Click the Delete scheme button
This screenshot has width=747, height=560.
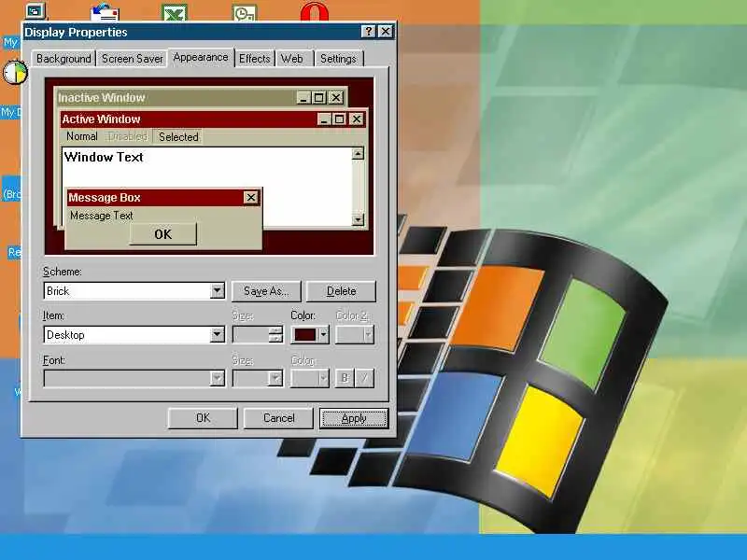point(341,291)
